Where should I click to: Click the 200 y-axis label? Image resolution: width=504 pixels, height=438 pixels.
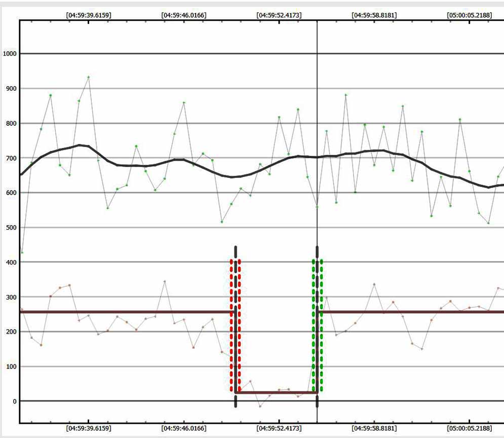(x=11, y=332)
